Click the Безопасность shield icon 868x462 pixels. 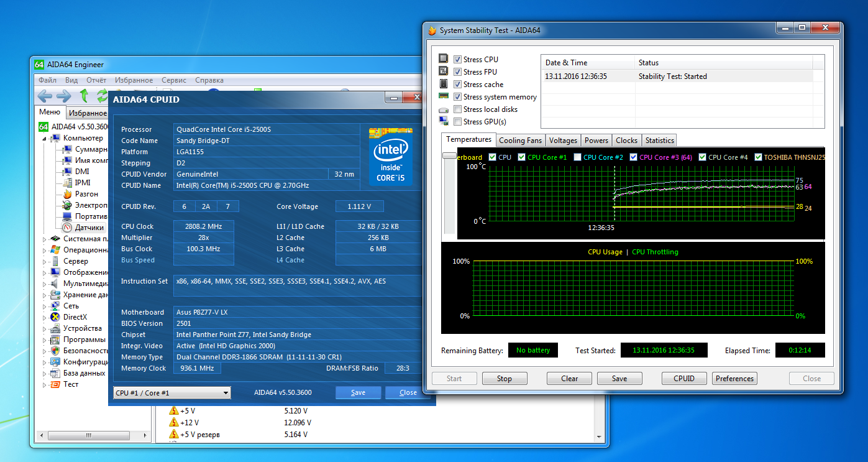56,351
